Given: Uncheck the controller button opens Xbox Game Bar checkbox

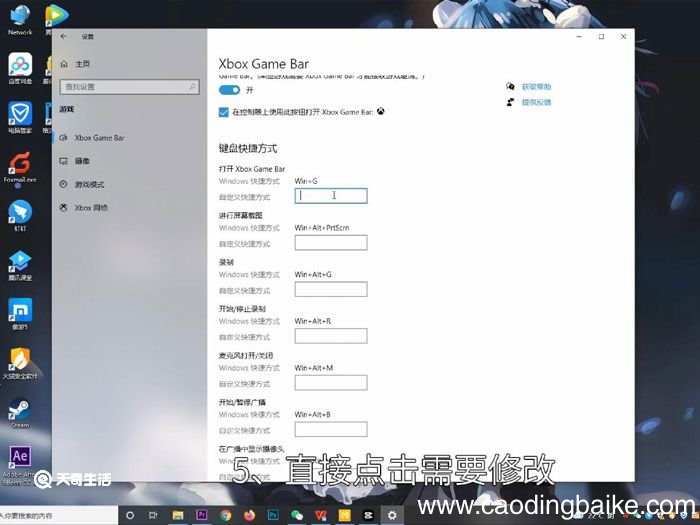Looking at the screenshot, I should (x=224, y=112).
